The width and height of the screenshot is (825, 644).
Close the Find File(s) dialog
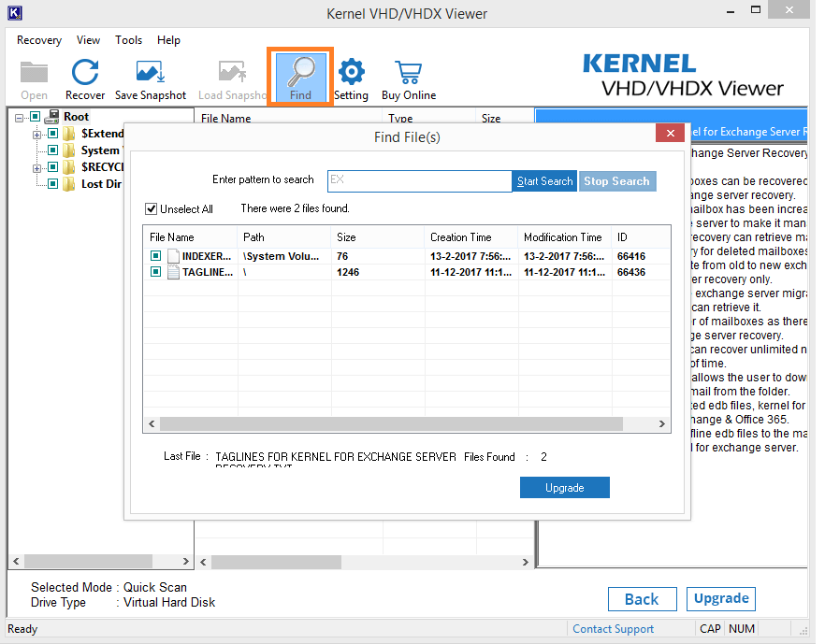coord(670,133)
